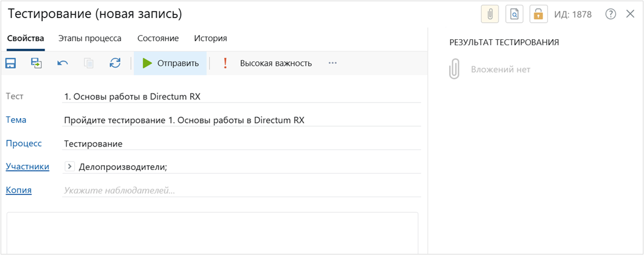Click the orange padlock icon

(x=538, y=14)
